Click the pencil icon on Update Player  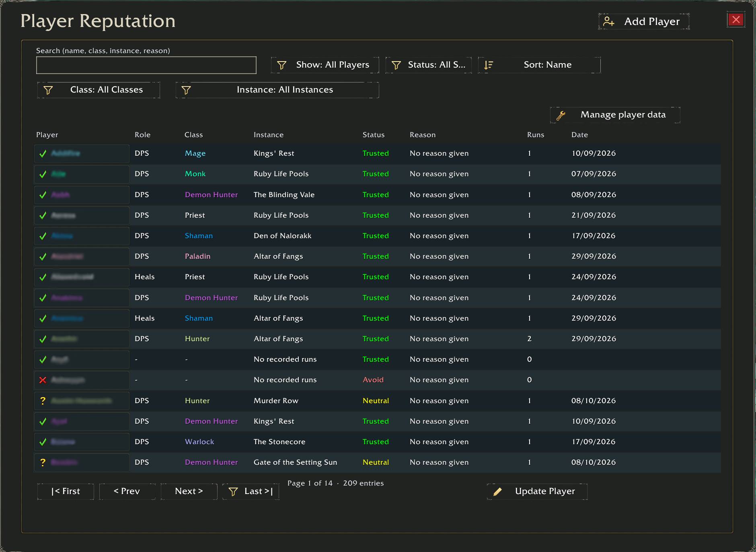(x=497, y=492)
